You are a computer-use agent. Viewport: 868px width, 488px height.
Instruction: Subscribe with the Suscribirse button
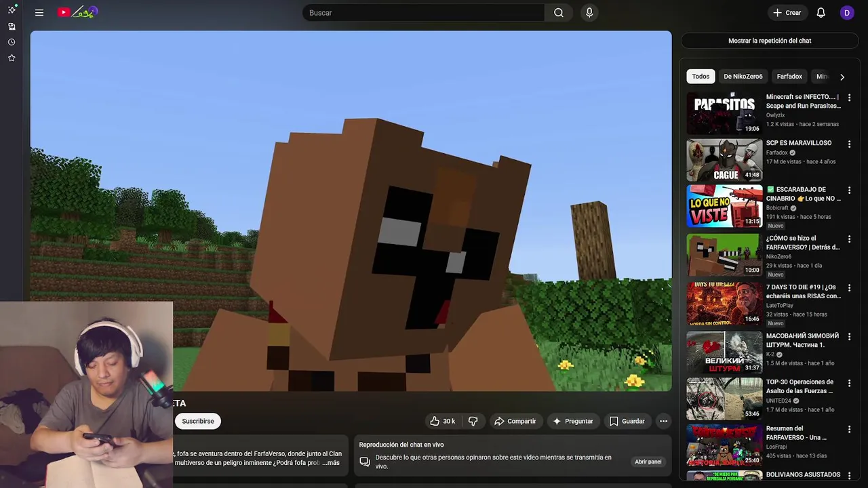click(198, 421)
